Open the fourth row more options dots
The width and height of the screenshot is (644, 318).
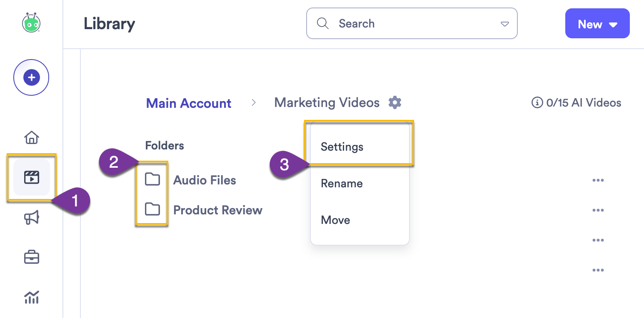pyautogui.click(x=598, y=270)
